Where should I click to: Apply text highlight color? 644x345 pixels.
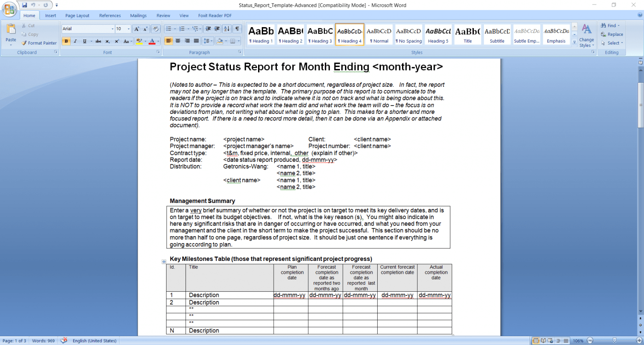(x=139, y=40)
